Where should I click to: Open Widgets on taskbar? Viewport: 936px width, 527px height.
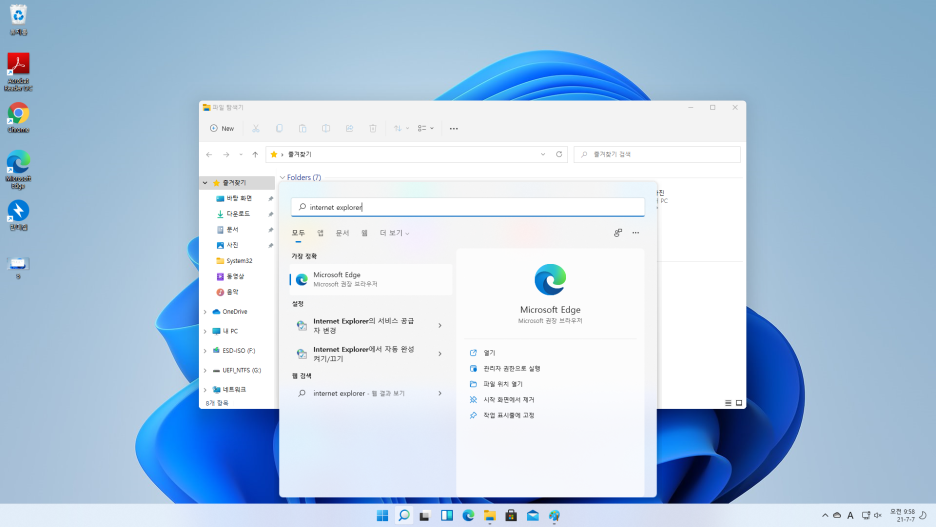[x=447, y=516]
